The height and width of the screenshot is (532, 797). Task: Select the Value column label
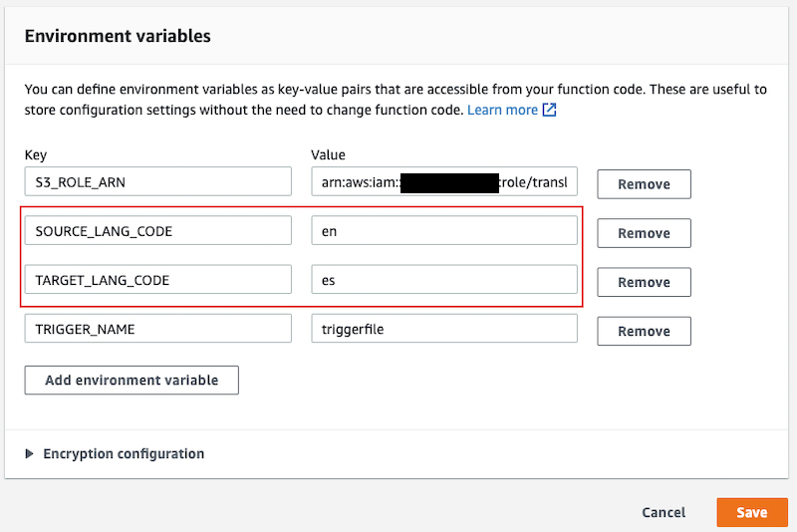[328, 154]
